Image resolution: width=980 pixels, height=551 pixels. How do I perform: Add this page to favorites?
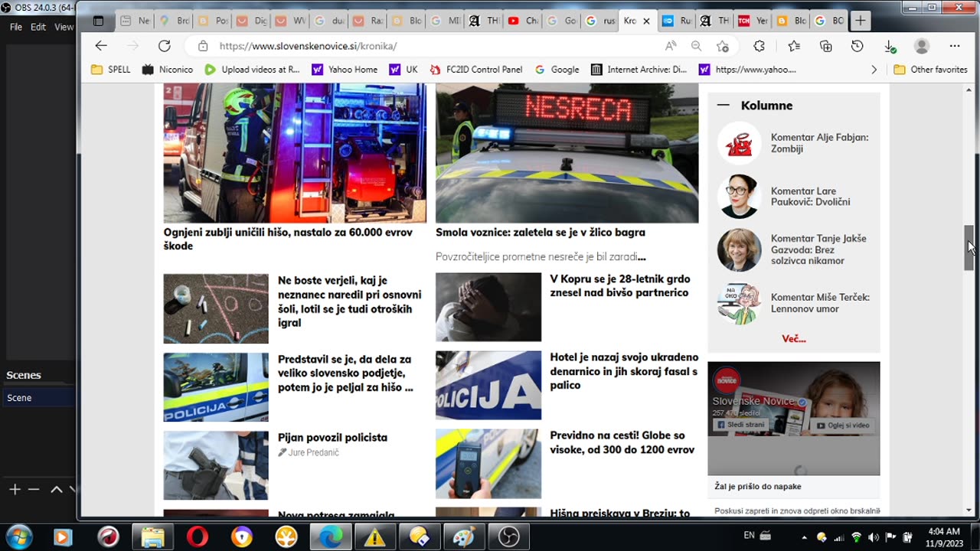click(x=722, y=46)
